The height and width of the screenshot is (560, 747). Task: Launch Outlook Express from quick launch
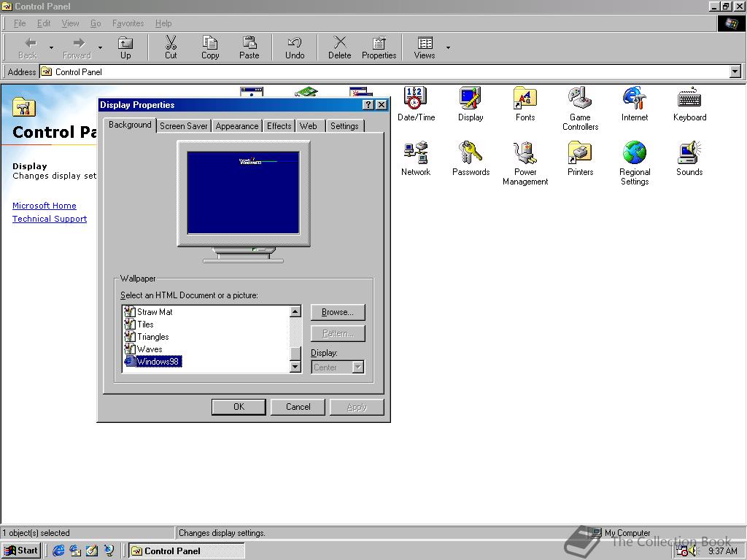75,551
